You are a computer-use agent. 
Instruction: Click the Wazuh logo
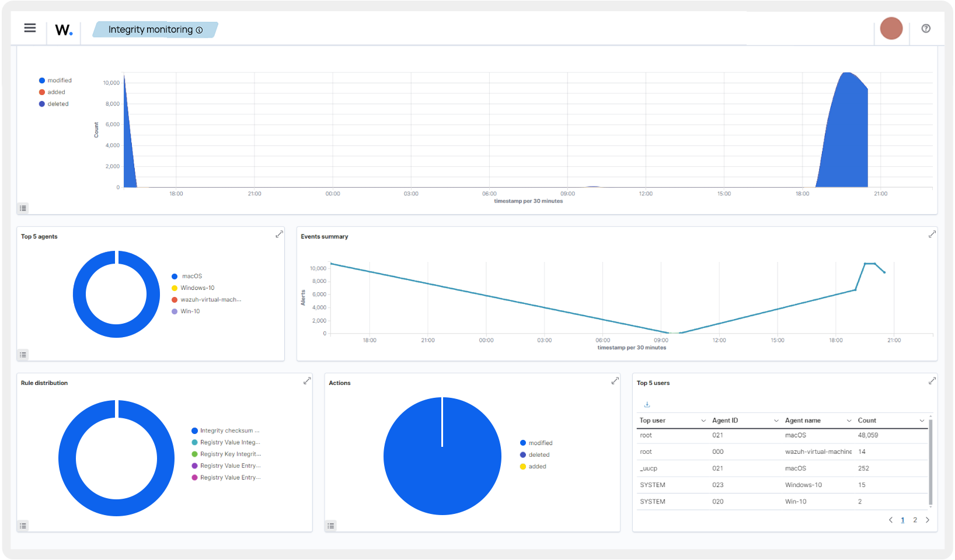click(x=63, y=30)
